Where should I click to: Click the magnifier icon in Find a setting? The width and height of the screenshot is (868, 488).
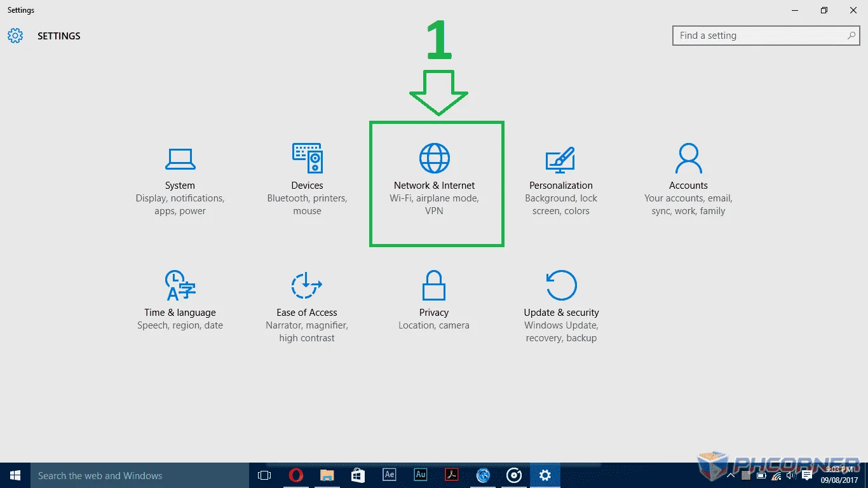click(851, 36)
